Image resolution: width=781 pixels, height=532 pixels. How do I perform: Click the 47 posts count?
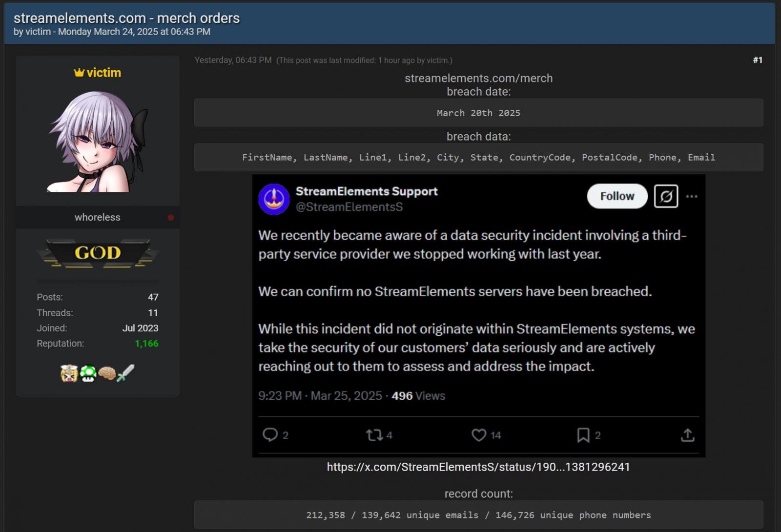coord(153,297)
